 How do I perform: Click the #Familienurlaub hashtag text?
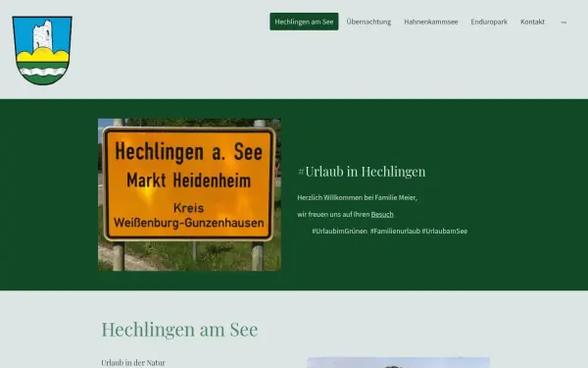point(395,231)
